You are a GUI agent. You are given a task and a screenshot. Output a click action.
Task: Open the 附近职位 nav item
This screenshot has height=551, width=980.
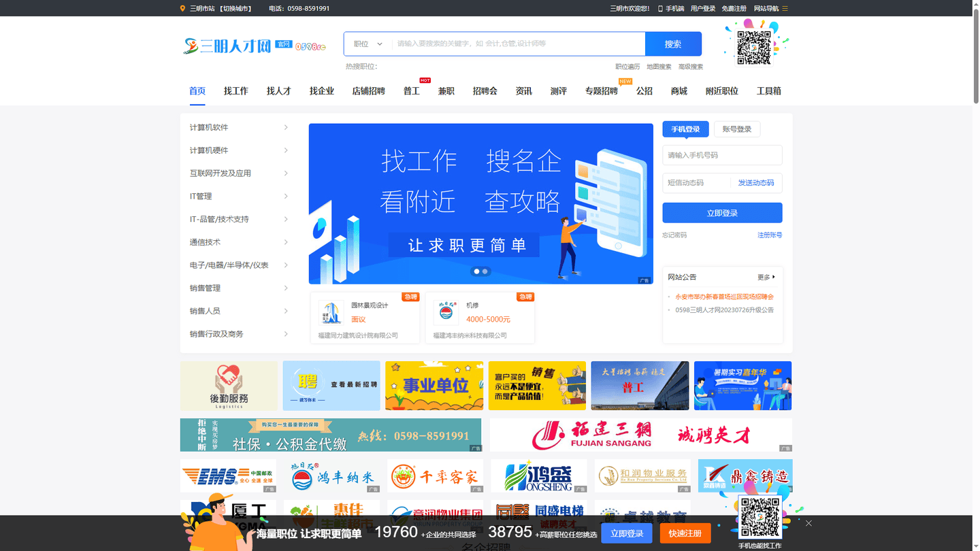pos(722,91)
